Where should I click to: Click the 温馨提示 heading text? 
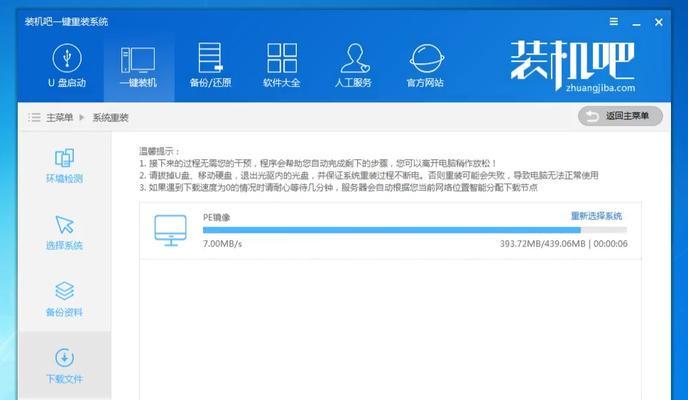pos(159,151)
